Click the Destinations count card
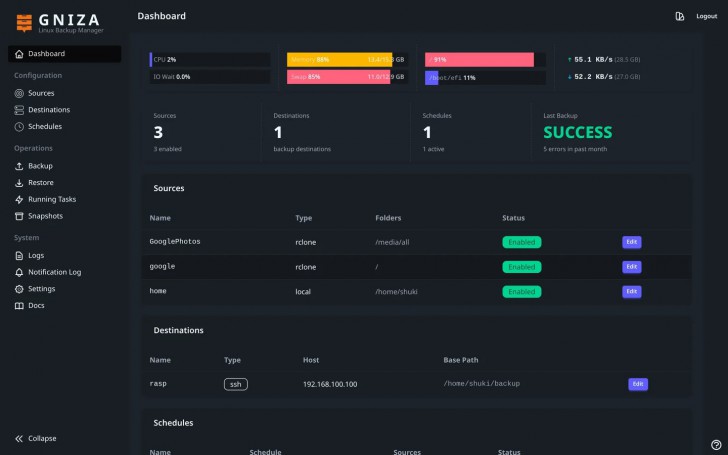 point(336,133)
